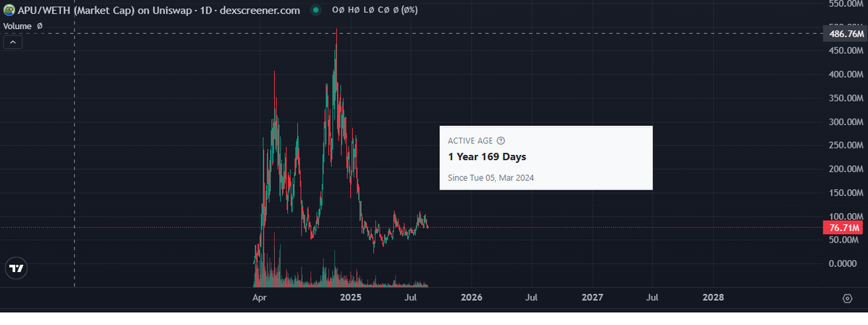
Task: Click the 2025 label on time axis
Action: point(350,297)
